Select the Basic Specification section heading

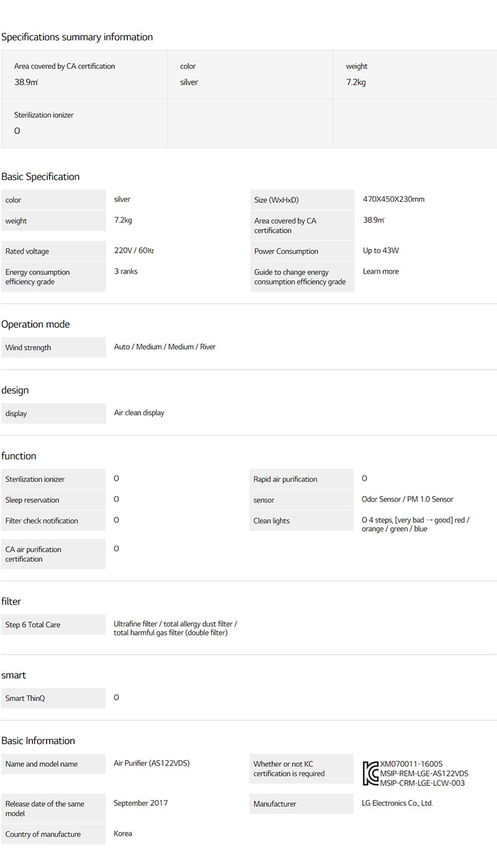click(x=40, y=177)
